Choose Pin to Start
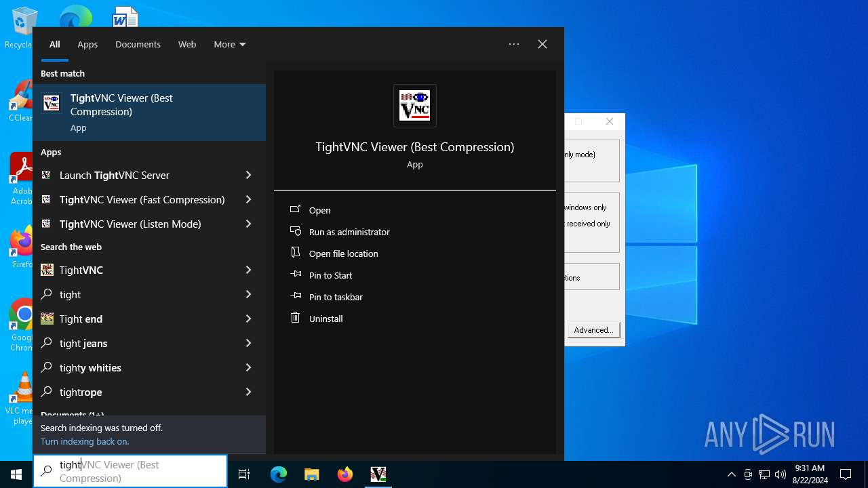Screen dimensions: 868x488 (x=330, y=275)
